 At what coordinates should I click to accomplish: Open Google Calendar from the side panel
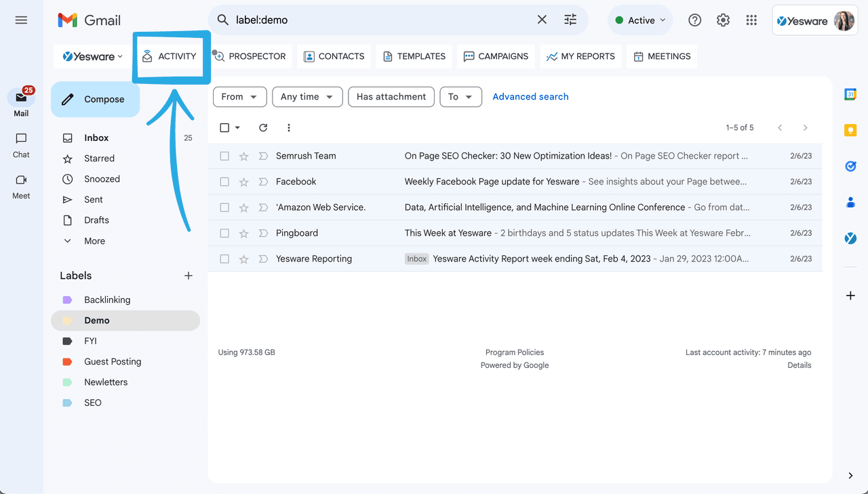[x=850, y=95]
